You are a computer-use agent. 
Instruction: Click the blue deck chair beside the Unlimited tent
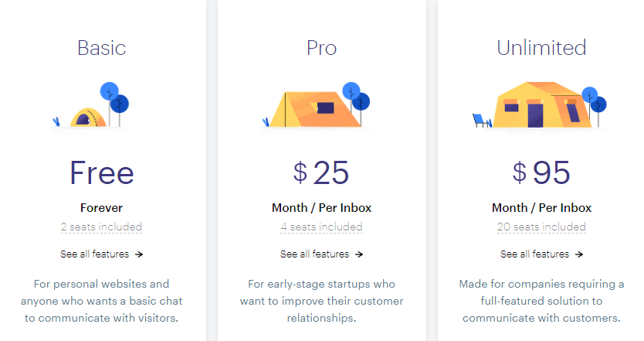point(481,121)
